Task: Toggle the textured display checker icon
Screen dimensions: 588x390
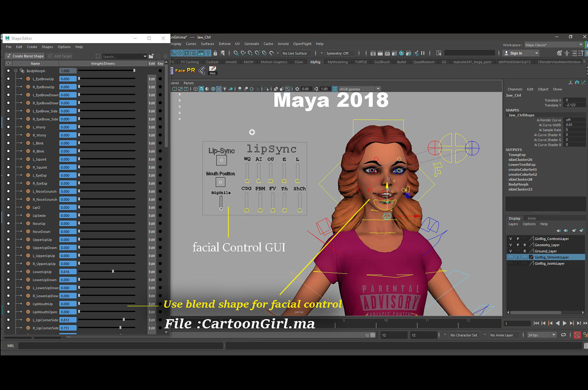Action: point(219,89)
